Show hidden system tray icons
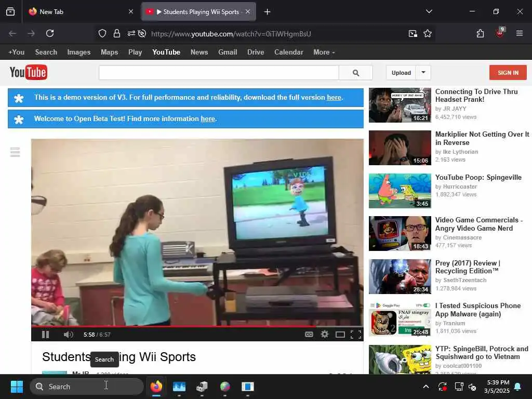The image size is (532, 399). (x=426, y=387)
